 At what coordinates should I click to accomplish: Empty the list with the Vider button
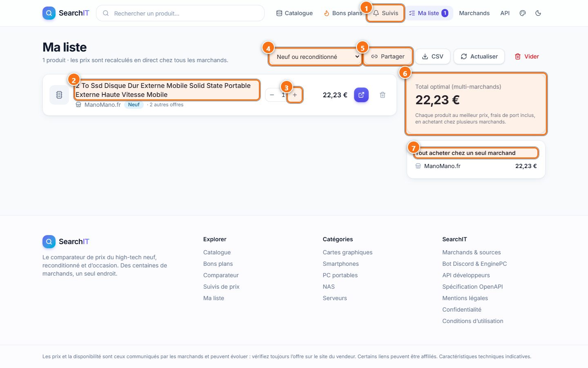tap(527, 56)
